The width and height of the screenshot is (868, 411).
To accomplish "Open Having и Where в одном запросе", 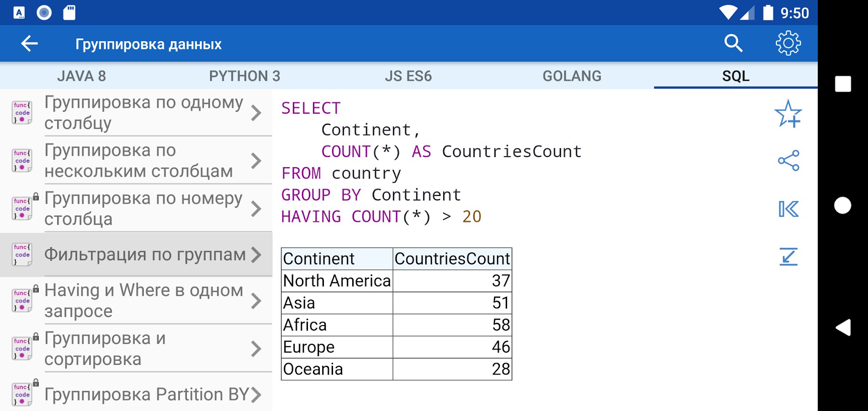I will pyautogui.click(x=136, y=300).
